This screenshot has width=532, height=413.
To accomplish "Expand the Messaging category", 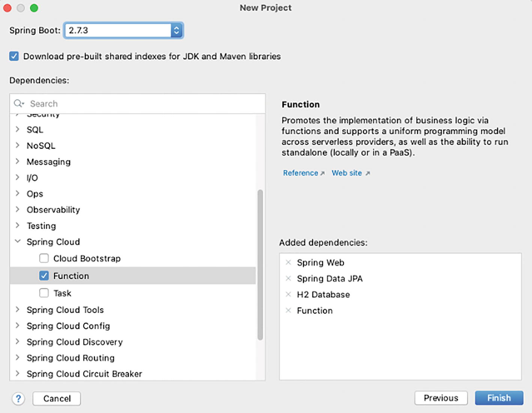I will click(x=18, y=162).
